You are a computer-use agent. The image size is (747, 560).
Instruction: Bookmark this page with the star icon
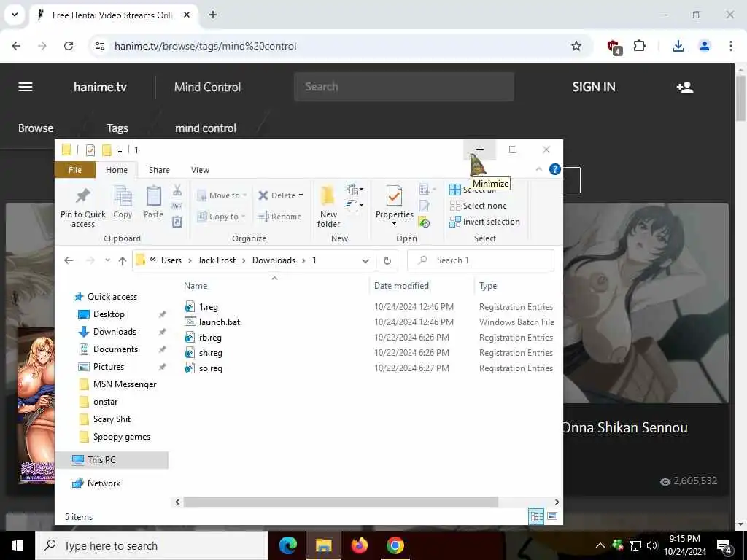click(x=576, y=46)
